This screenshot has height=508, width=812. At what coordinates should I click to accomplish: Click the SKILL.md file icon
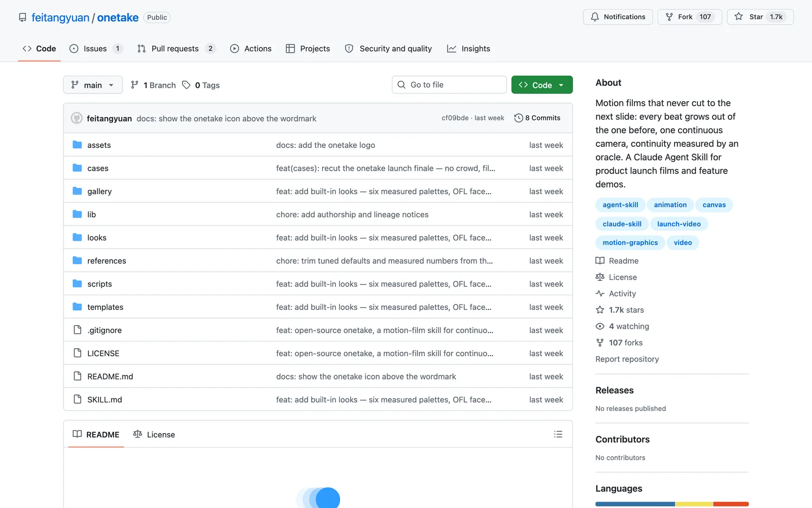tap(77, 399)
